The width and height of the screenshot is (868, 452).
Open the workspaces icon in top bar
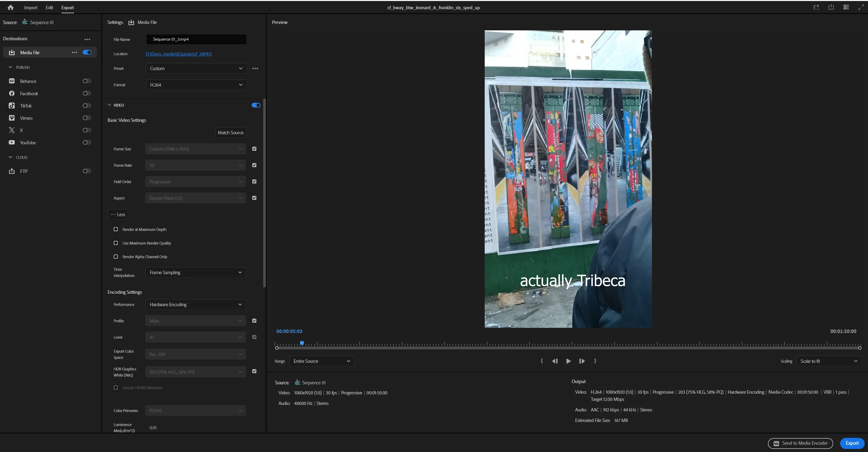coord(816,7)
